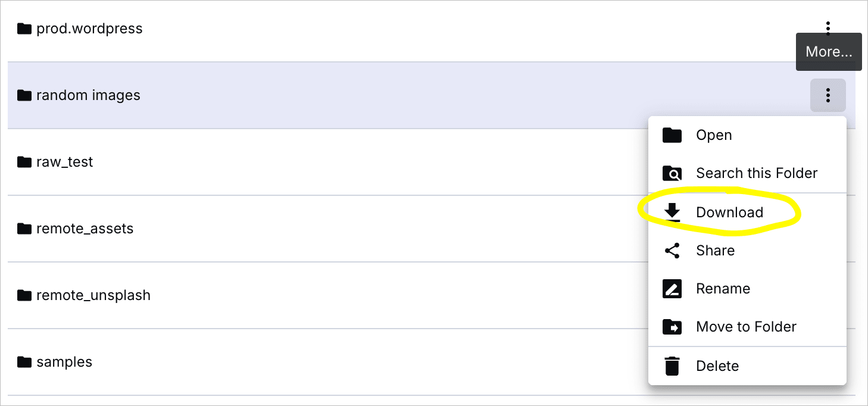Open the raw_test folder by name
868x406 pixels.
pos(65,162)
